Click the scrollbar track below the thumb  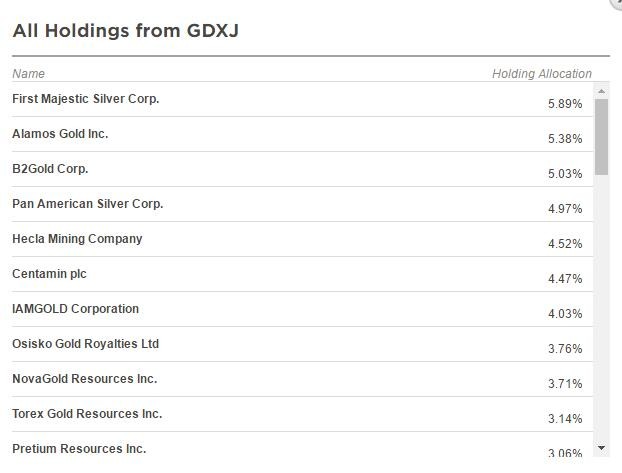(x=601, y=308)
